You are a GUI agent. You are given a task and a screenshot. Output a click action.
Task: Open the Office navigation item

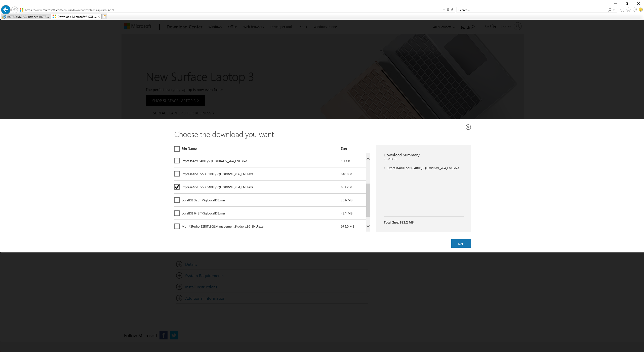232,27
